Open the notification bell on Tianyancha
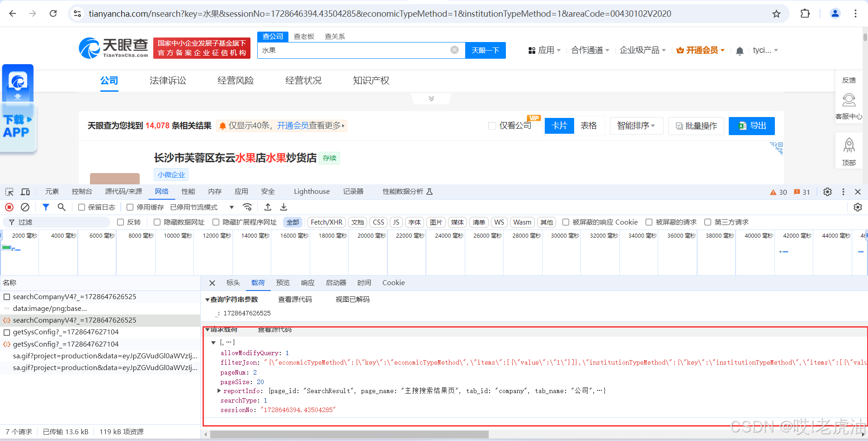The image size is (868, 441). [x=740, y=51]
